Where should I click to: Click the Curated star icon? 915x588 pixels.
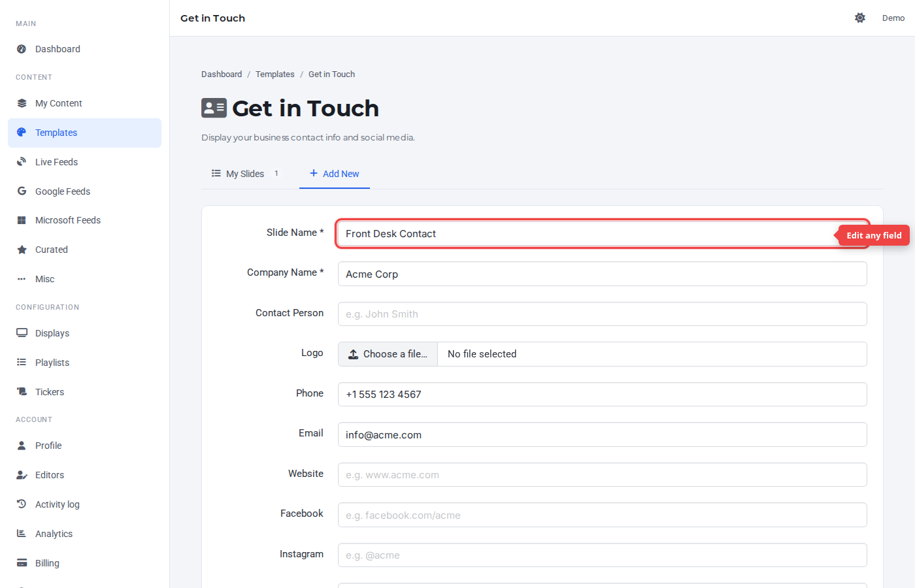[22, 250]
